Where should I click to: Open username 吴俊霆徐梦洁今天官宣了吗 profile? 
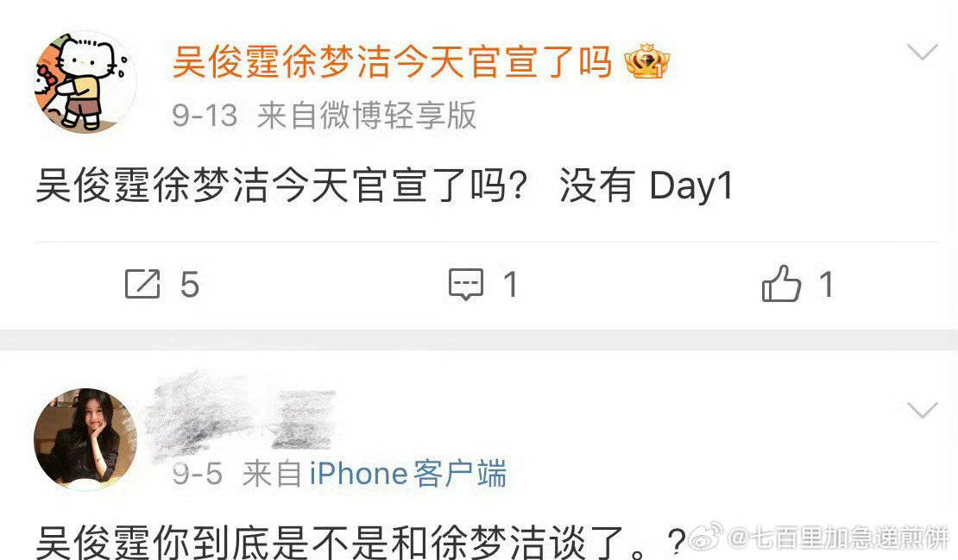coord(392,61)
